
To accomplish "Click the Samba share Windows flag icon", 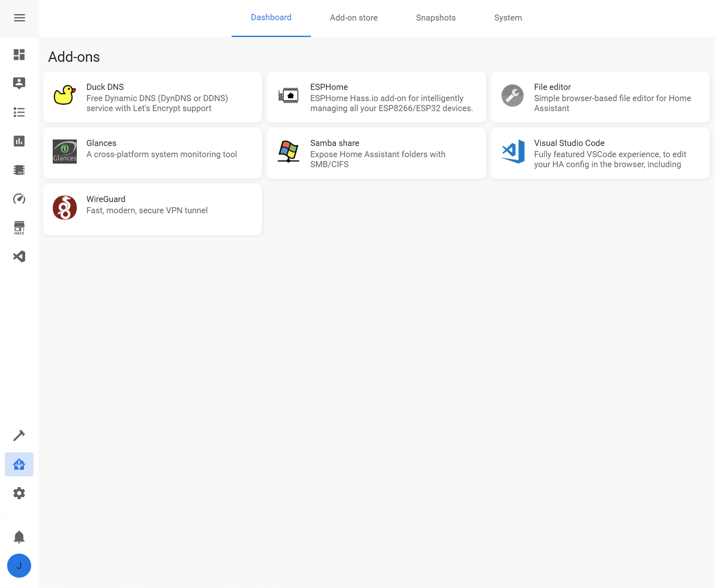I will tap(288, 151).
